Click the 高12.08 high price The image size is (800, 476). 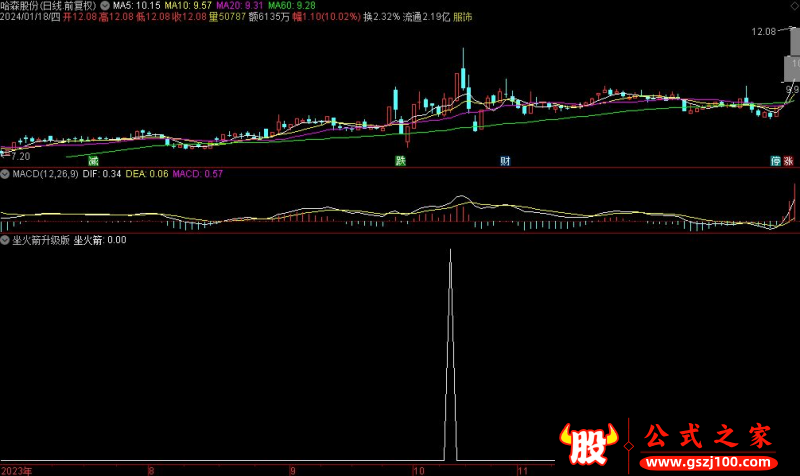pyautogui.click(x=116, y=17)
